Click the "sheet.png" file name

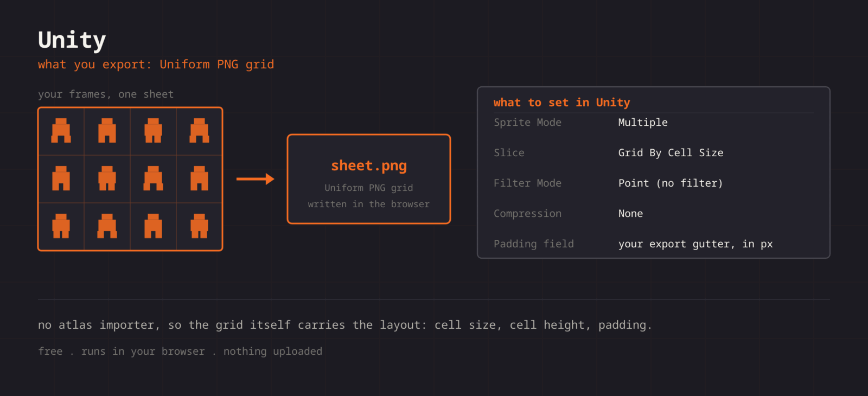pyautogui.click(x=369, y=166)
